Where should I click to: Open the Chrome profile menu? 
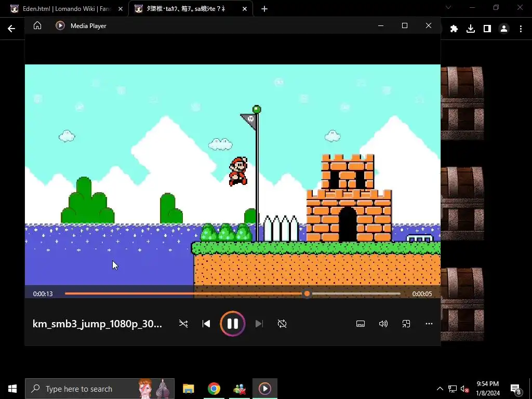pyautogui.click(x=504, y=29)
